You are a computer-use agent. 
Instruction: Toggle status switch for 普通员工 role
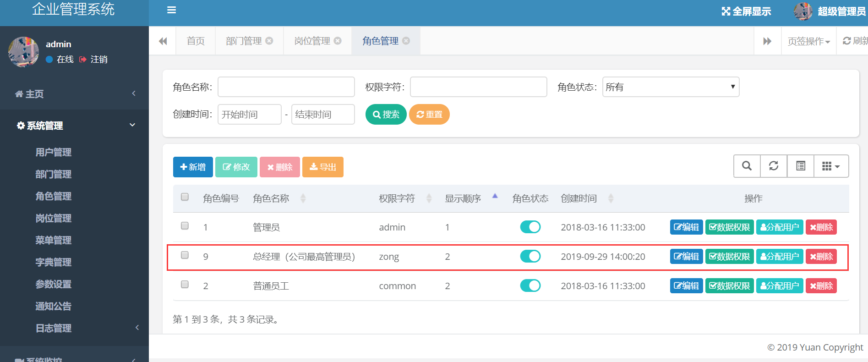click(x=530, y=285)
